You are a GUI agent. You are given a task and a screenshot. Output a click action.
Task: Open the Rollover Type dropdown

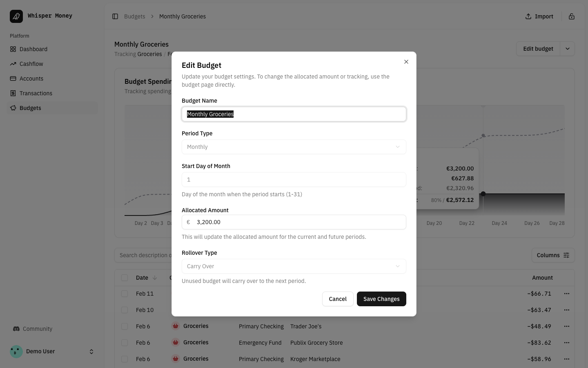294,266
